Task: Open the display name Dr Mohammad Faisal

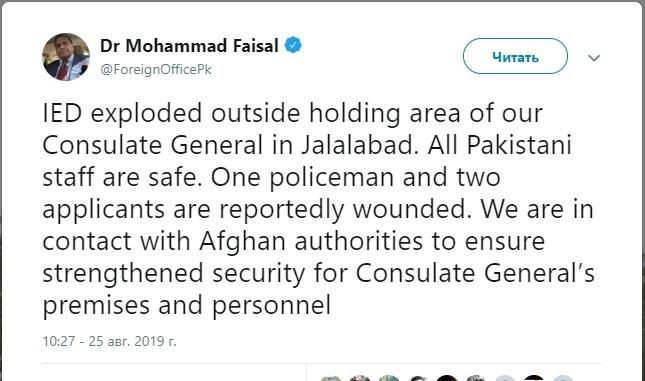Action: [x=189, y=45]
